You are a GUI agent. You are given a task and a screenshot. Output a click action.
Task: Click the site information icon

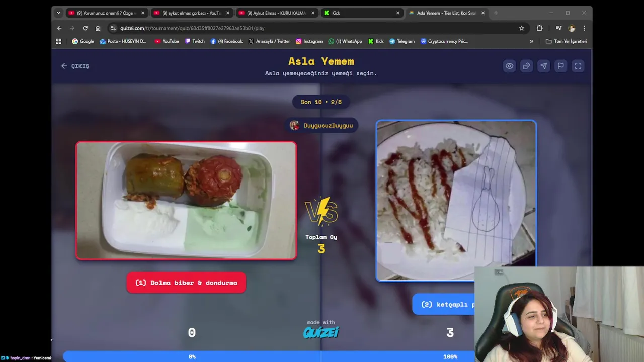pos(113,28)
